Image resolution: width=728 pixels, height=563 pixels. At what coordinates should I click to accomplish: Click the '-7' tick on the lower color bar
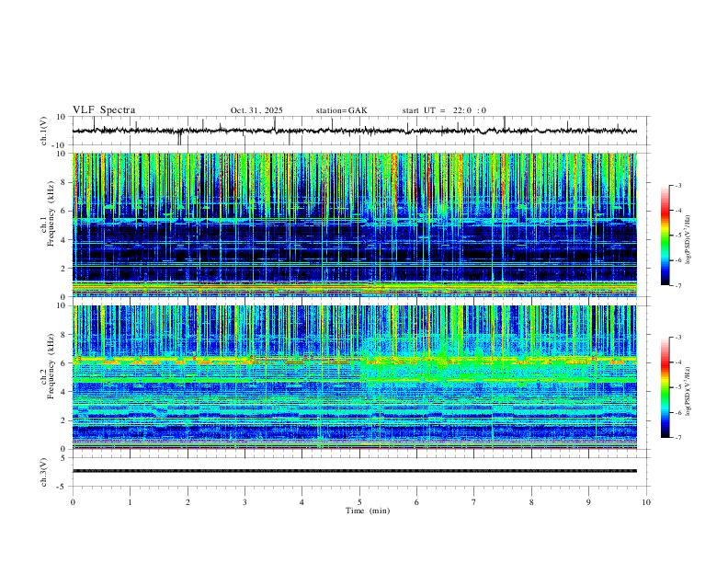677,438
